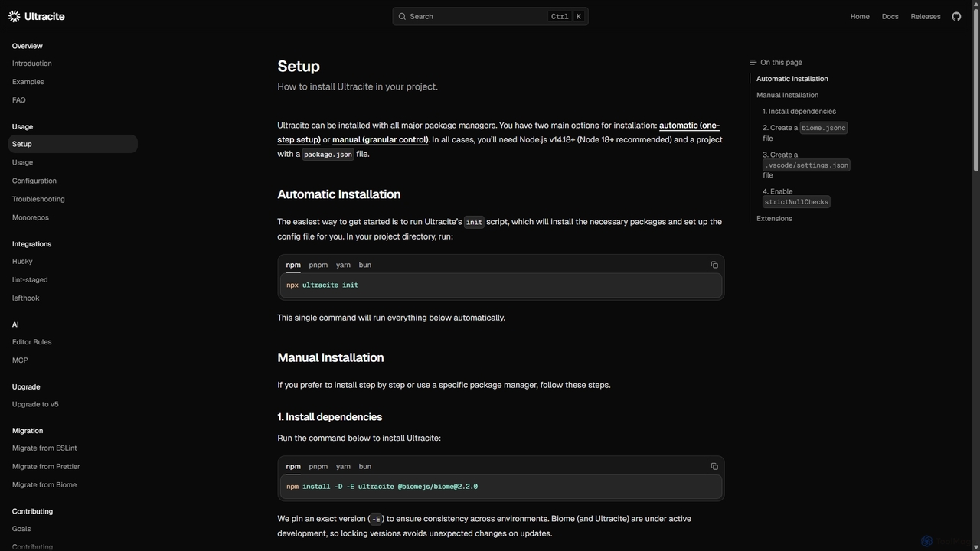Jump to Create a biome.jsonc file entry
980x551 pixels.
pyautogui.click(x=805, y=132)
